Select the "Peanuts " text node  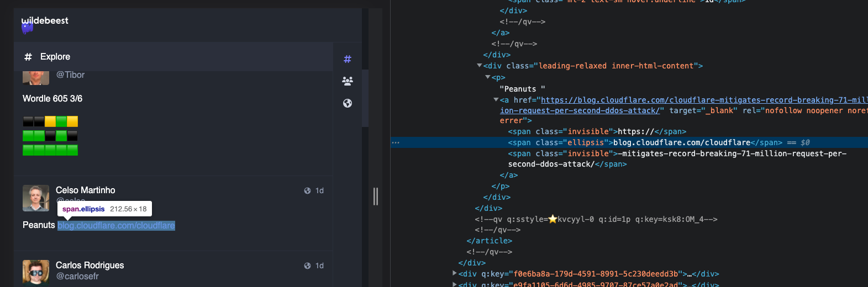click(522, 88)
